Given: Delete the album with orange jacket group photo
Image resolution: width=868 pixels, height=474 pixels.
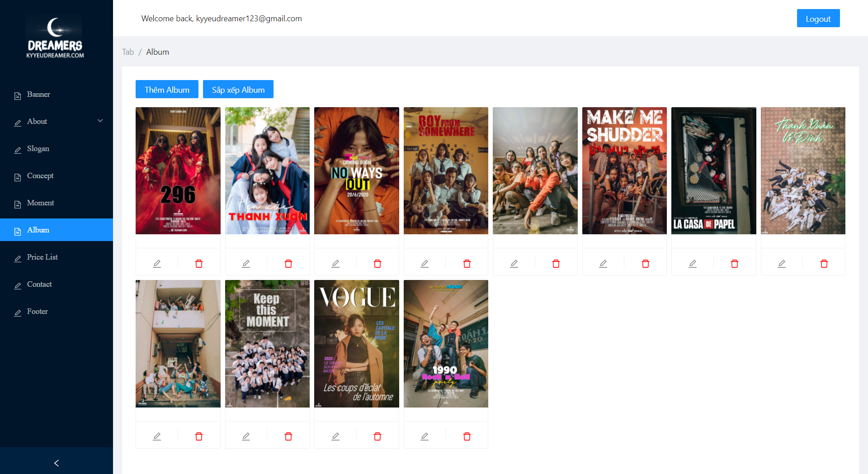Looking at the screenshot, I should (556, 263).
